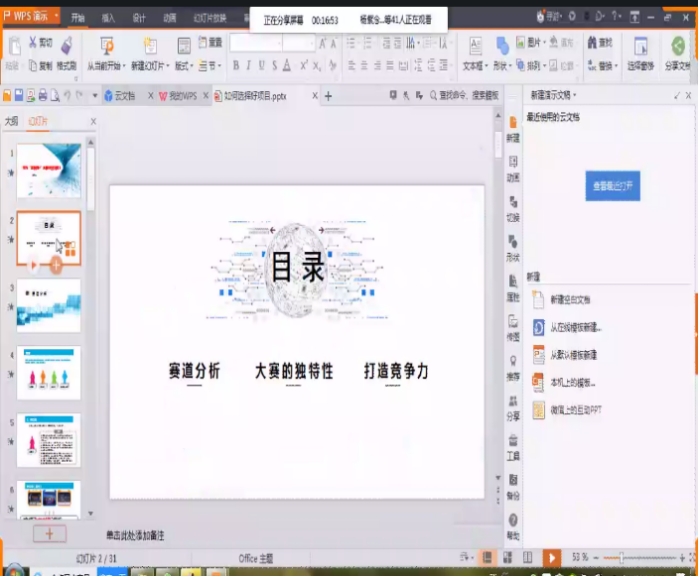Image resolution: width=698 pixels, height=576 pixels.
Task: Open New panel from right sidebar
Action: point(513,129)
